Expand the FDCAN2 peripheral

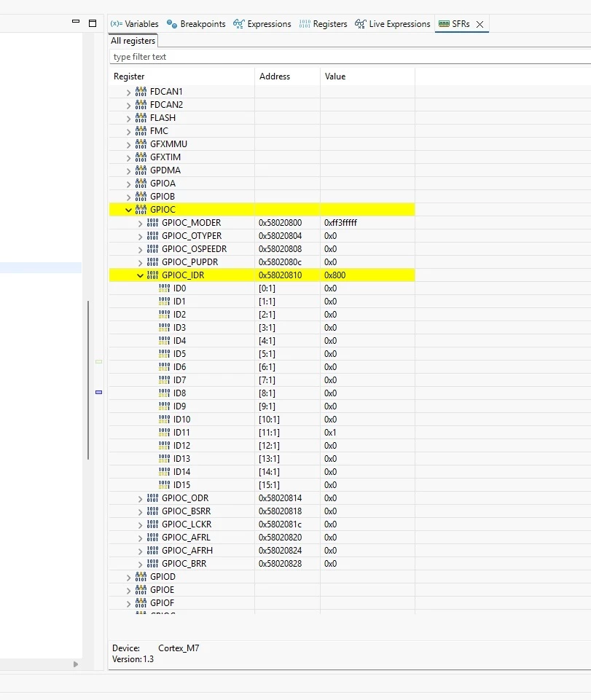pos(129,105)
